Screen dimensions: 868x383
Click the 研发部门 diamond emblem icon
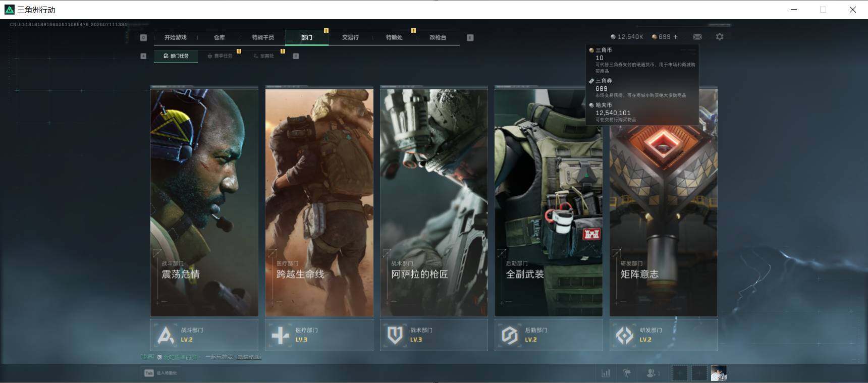click(625, 335)
